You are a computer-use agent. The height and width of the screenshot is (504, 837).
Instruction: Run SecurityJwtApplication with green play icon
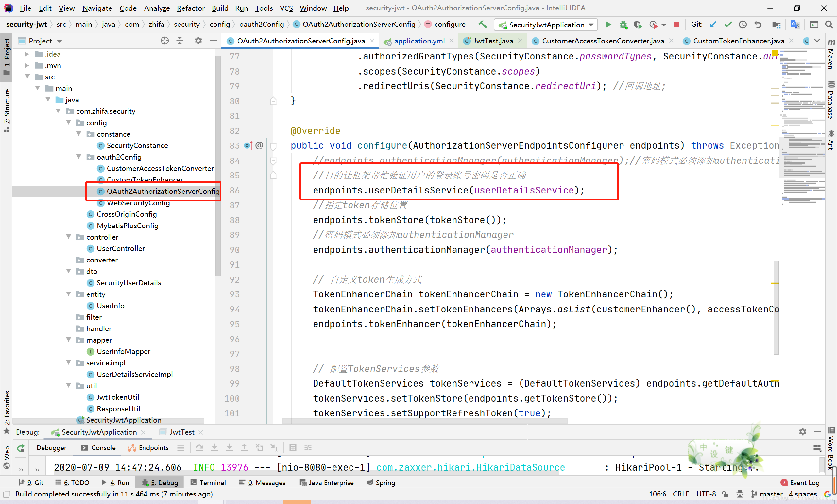pyautogui.click(x=608, y=25)
